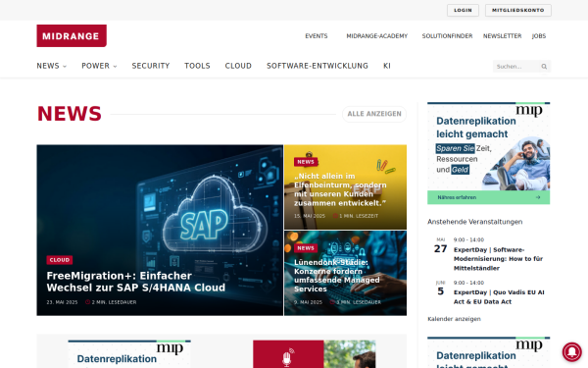Click arrow icon on Näheres erfahren banner
The width and height of the screenshot is (588, 368).
pyautogui.click(x=538, y=197)
